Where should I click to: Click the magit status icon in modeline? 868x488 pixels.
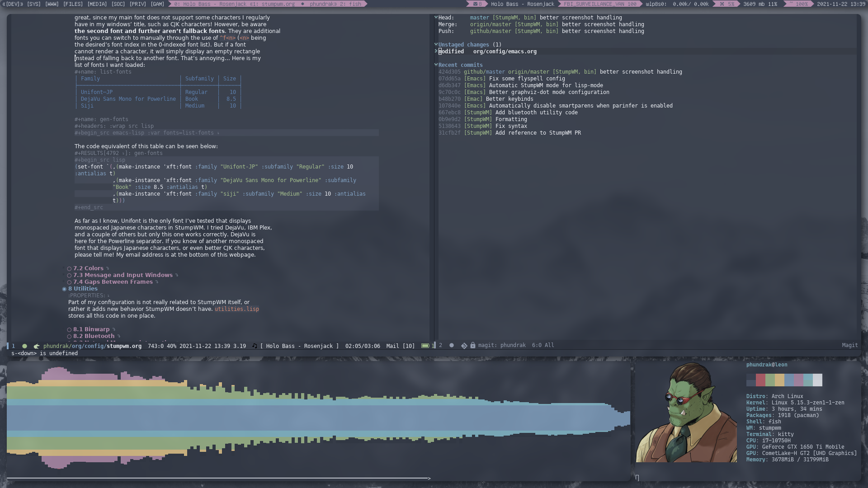coord(464,346)
